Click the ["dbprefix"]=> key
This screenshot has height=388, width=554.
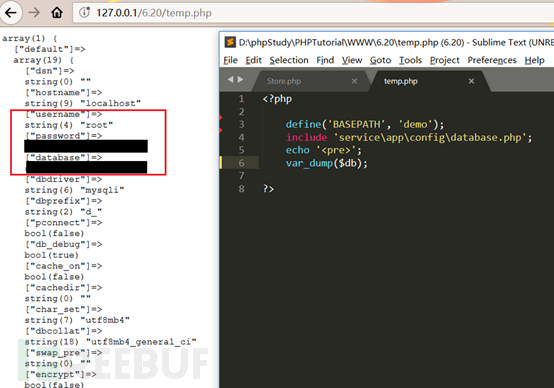pyautogui.click(x=64, y=201)
